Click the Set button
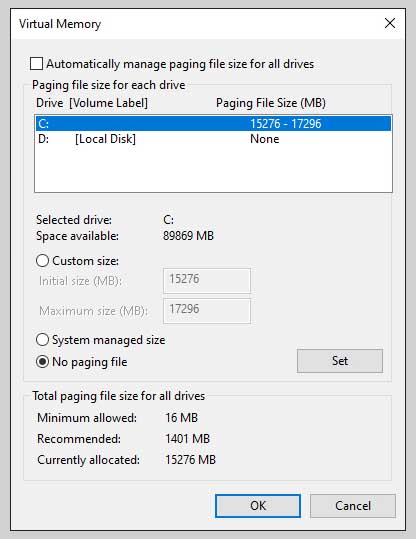416x539 pixels. tap(340, 361)
